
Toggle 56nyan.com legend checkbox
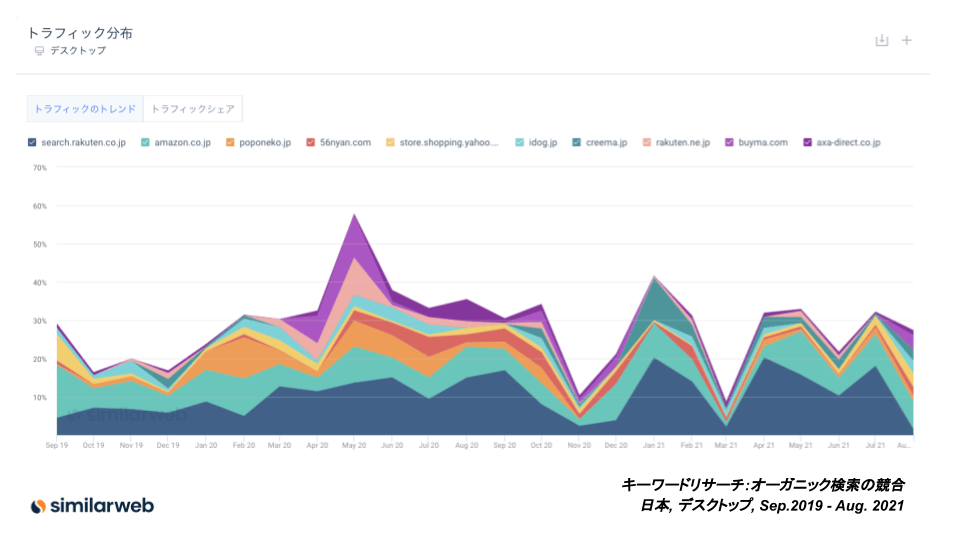pos(311,143)
